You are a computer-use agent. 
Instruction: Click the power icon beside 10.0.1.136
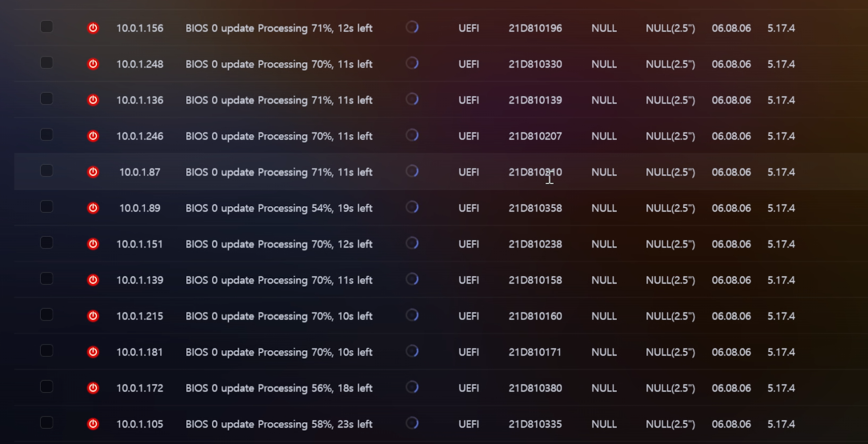[93, 100]
